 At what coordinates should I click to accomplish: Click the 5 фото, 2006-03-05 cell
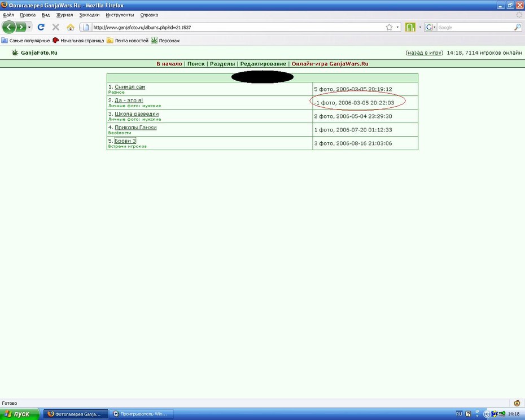pyautogui.click(x=365, y=89)
